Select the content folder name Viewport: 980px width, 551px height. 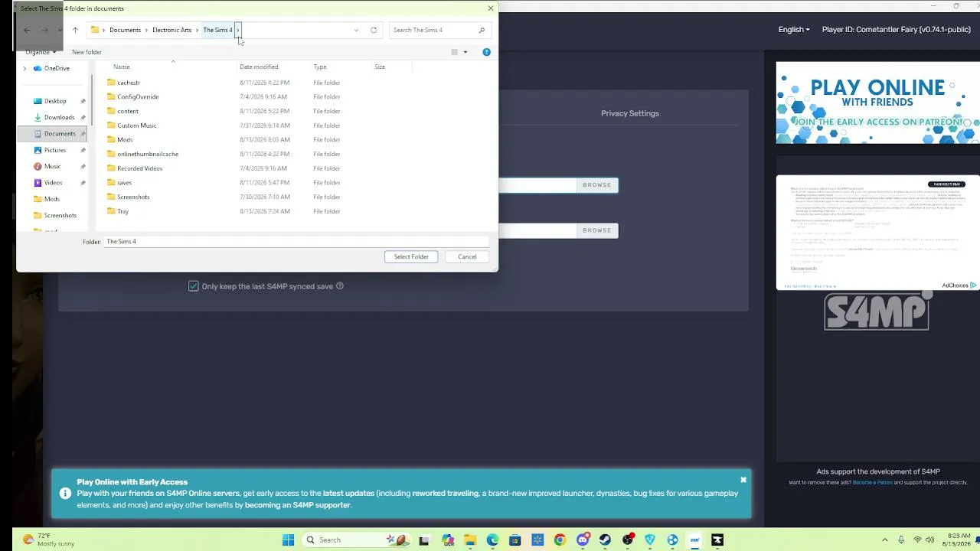128,111
